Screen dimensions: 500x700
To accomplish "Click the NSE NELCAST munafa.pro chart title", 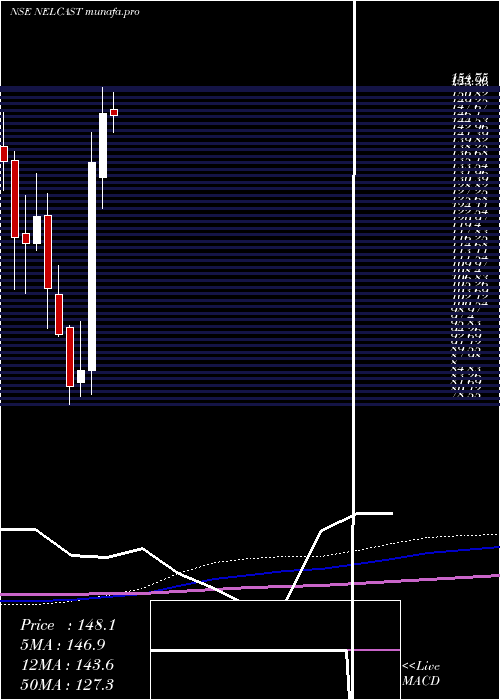I will point(75,12).
